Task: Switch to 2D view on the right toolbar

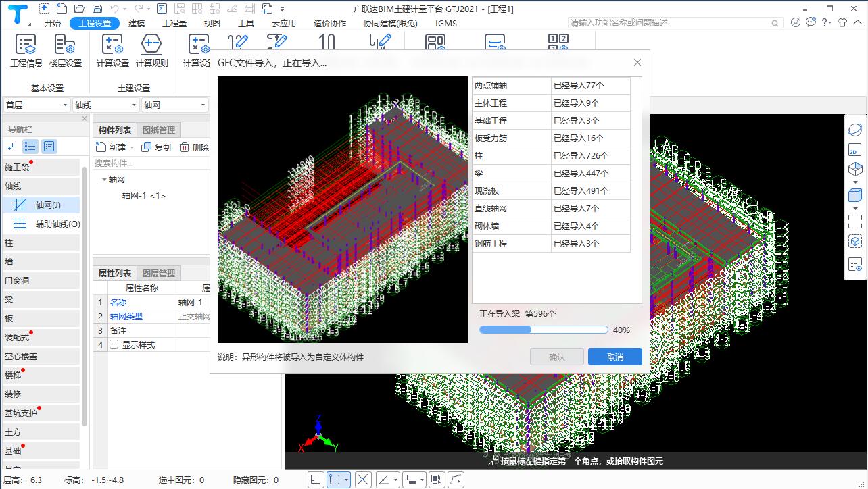Action: pos(855,150)
